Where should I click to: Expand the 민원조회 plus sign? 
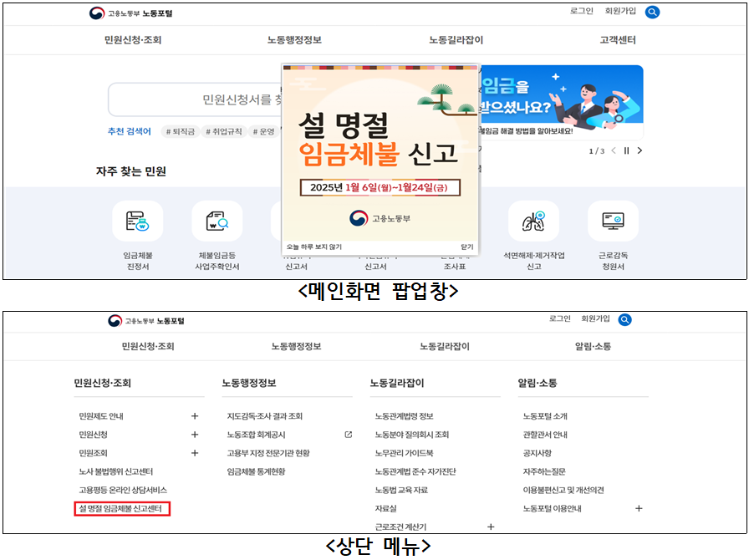(x=195, y=453)
